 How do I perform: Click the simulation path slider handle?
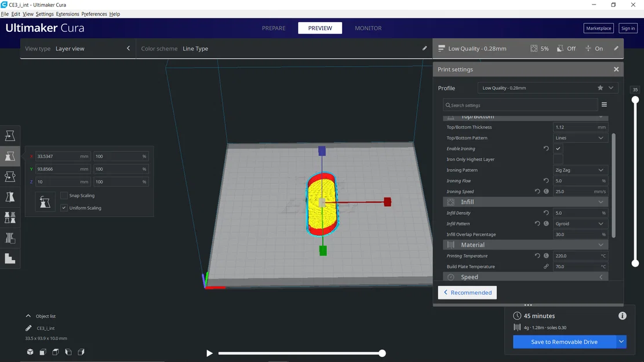[382, 353]
